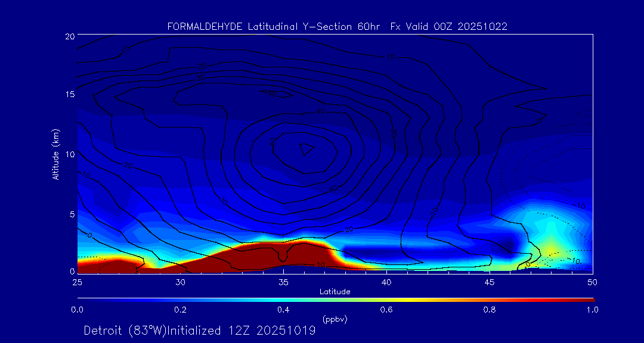Click the latitude axis tick label 30
Screen dimensions: 644x343
(180, 282)
